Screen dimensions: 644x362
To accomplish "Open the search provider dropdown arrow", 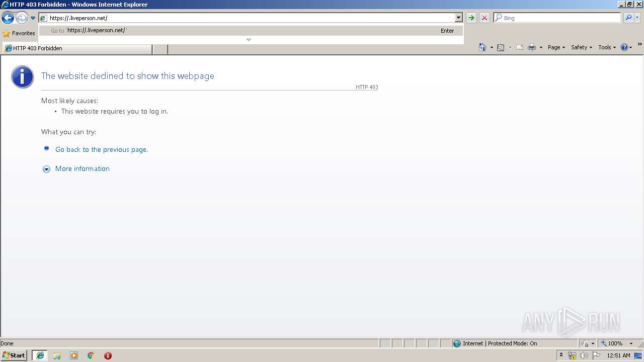I will [637, 18].
